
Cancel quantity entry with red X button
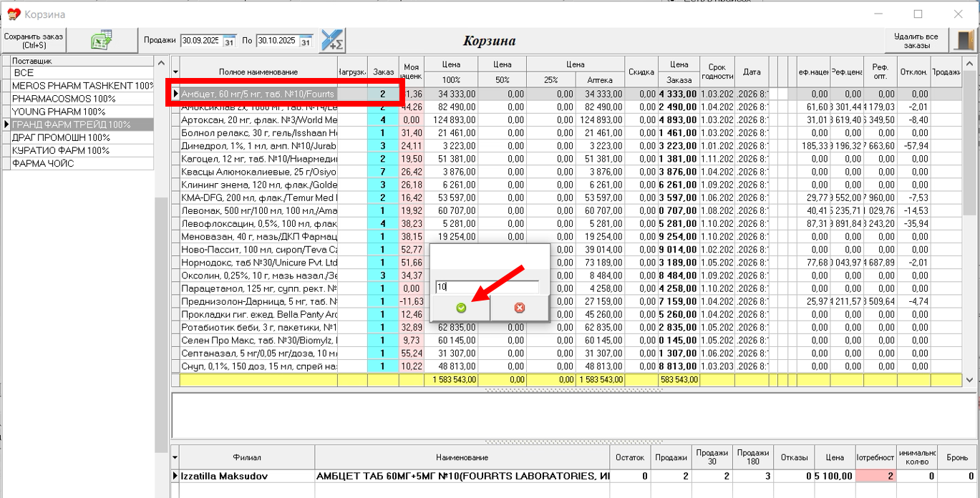tap(520, 308)
